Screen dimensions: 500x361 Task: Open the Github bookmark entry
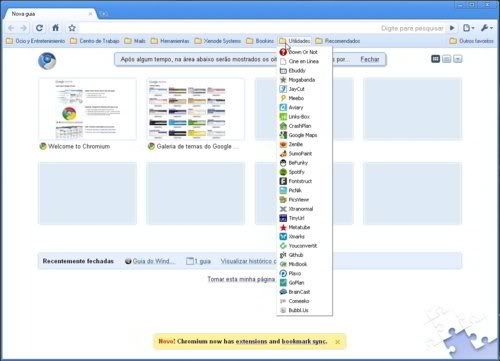point(292,255)
